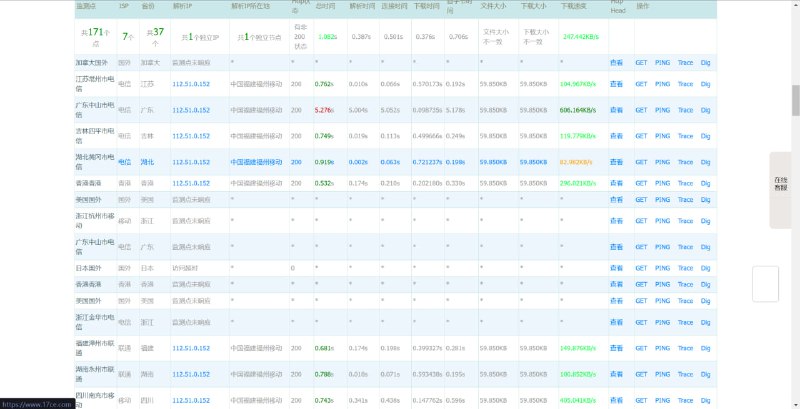Run Dig for the 浙江杭州市移动 node

705,221
